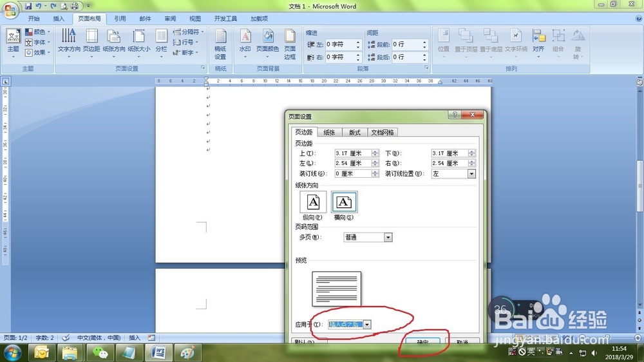Open the Themes gallery button

13,44
